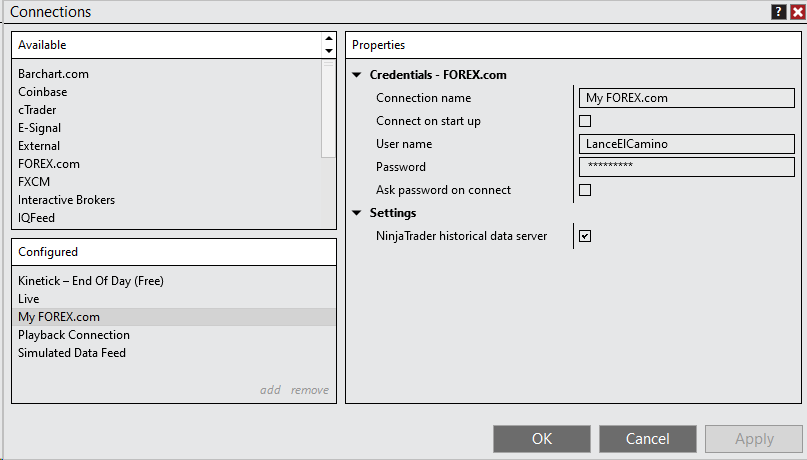
Task: Choose cTrader from the Available list
Action: point(168,110)
